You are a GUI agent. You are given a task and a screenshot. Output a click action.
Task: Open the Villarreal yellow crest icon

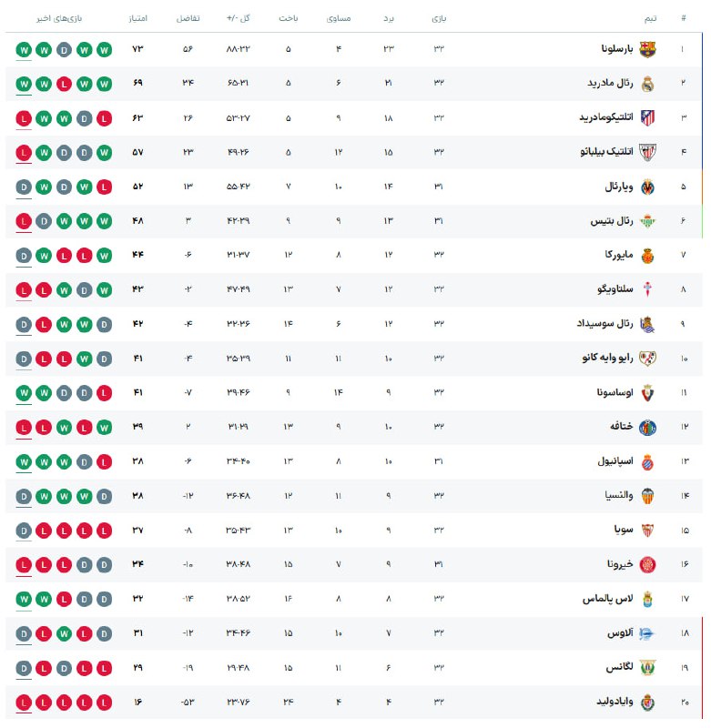point(647,187)
